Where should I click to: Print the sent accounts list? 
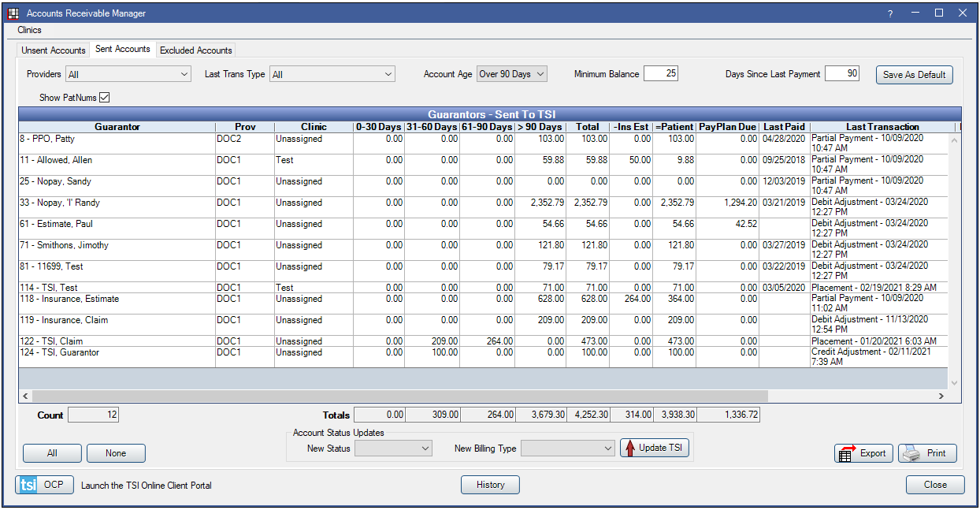click(x=927, y=453)
